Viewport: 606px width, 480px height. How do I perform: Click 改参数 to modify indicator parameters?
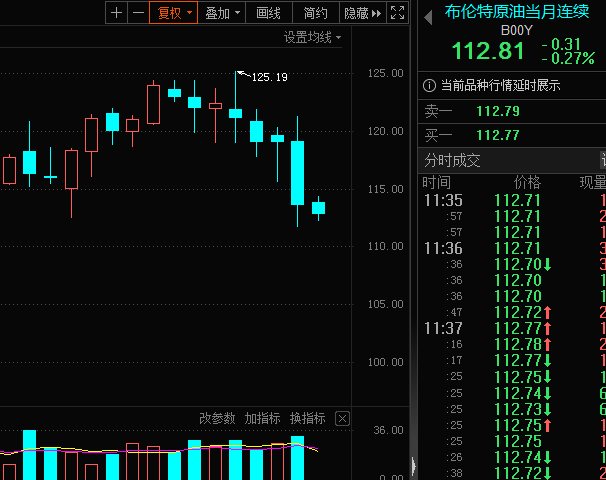tap(217, 418)
